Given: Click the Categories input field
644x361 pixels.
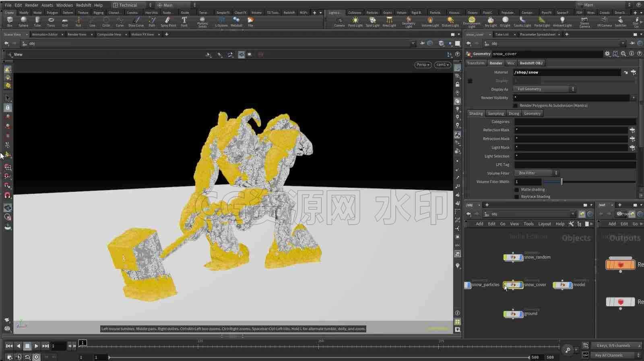Looking at the screenshot, I should tap(575, 122).
